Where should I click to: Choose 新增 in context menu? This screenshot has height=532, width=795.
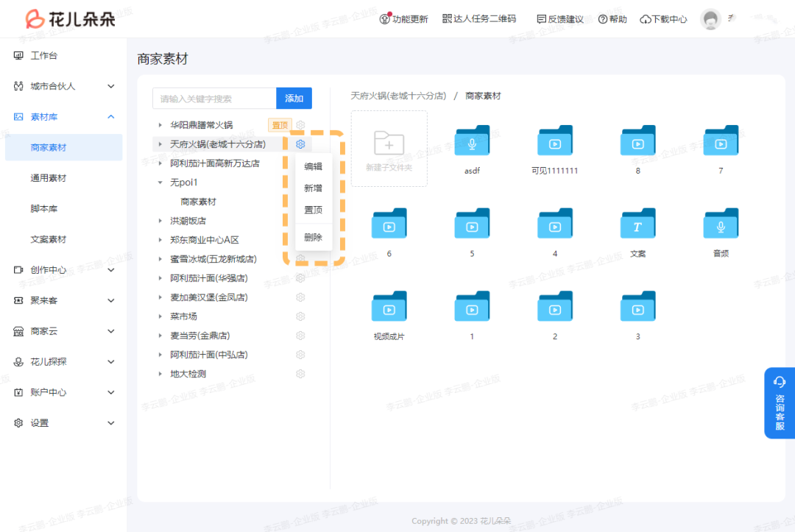tap(314, 188)
